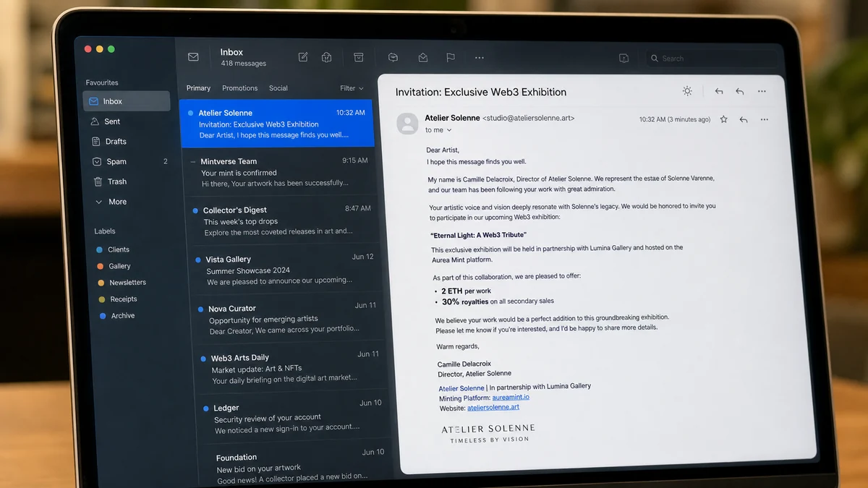
Task: Click the studio@ateliersolenne.art sender address
Action: point(529,118)
